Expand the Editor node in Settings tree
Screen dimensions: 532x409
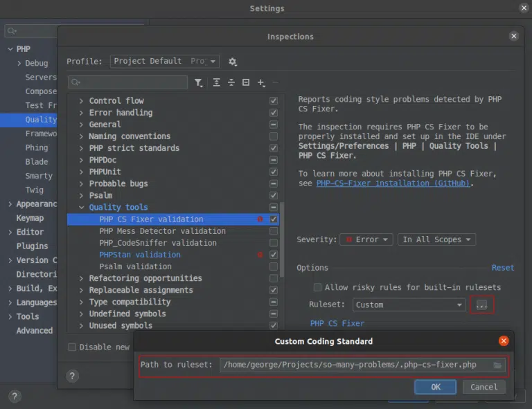point(10,232)
